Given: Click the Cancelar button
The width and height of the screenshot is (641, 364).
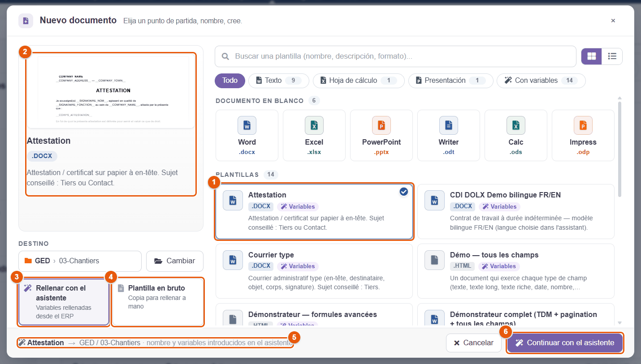Looking at the screenshot, I should [474, 343].
